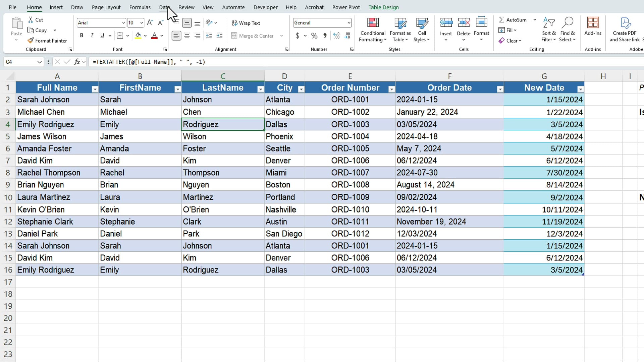
Task: Click the Insert Function fx icon
Action: [x=77, y=62]
